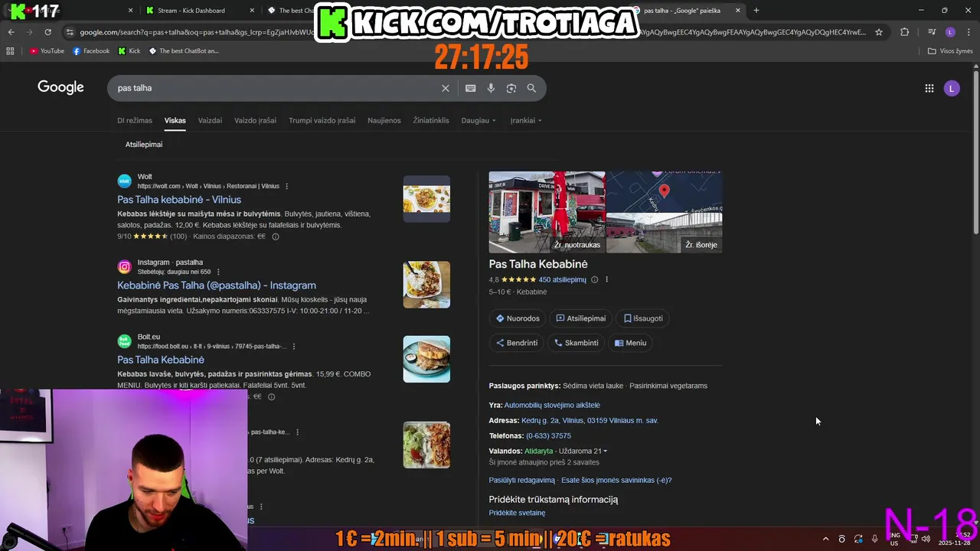The image size is (980, 551).
Task: Open Pas Talha kebabinė - Vilnius Wolt link
Action: pyautogui.click(x=179, y=200)
